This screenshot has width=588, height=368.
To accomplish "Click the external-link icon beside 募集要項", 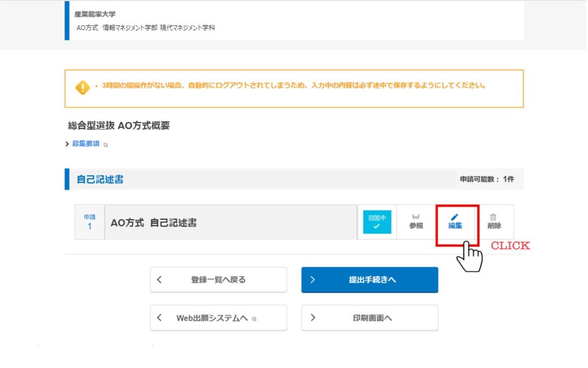I will [106, 145].
